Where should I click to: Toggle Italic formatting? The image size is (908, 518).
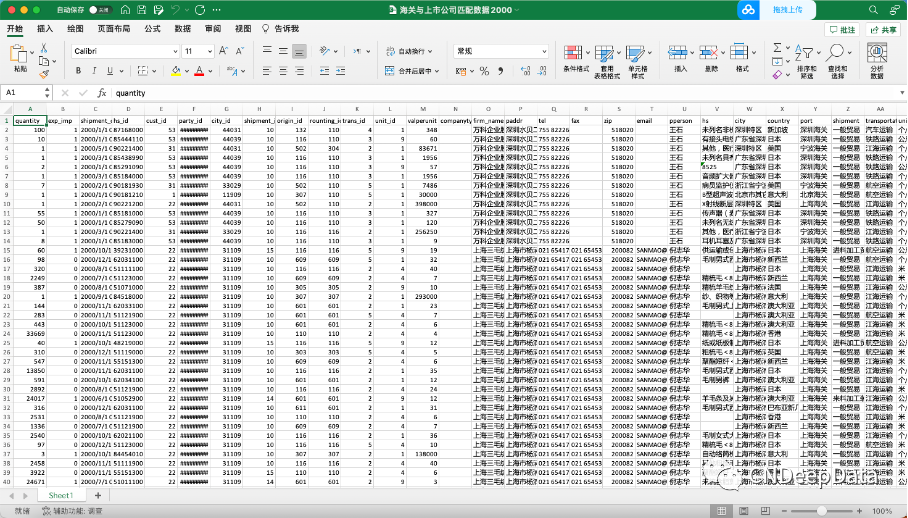pos(94,71)
